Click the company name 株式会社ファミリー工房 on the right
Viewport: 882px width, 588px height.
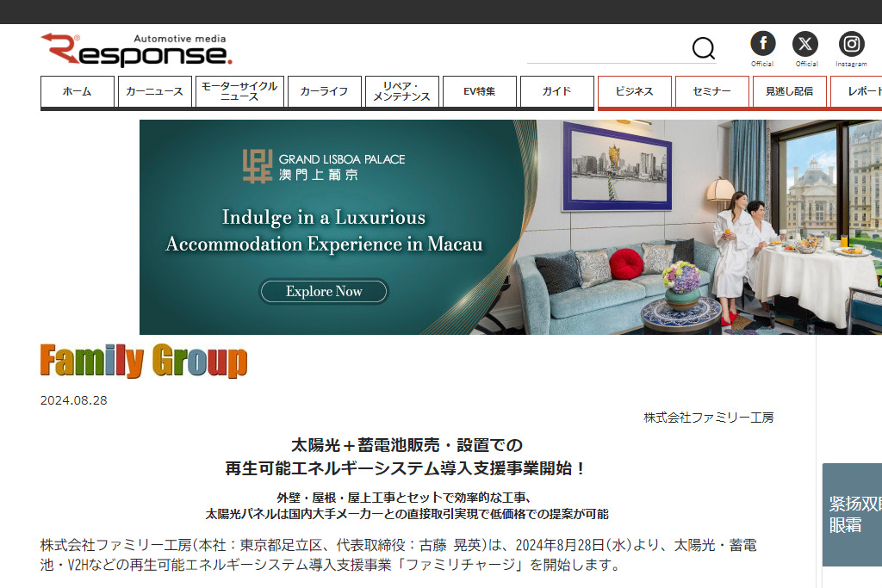709,418
